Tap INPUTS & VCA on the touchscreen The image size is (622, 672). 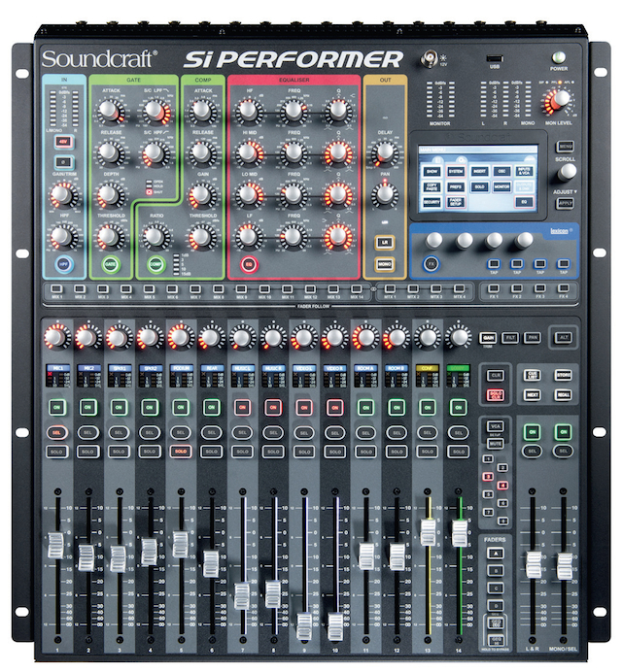524,172
